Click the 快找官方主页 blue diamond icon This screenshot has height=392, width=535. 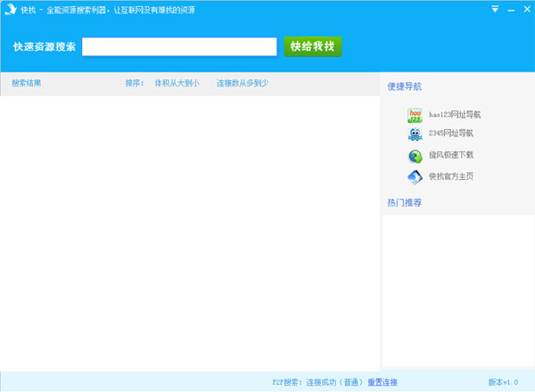(415, 176)
